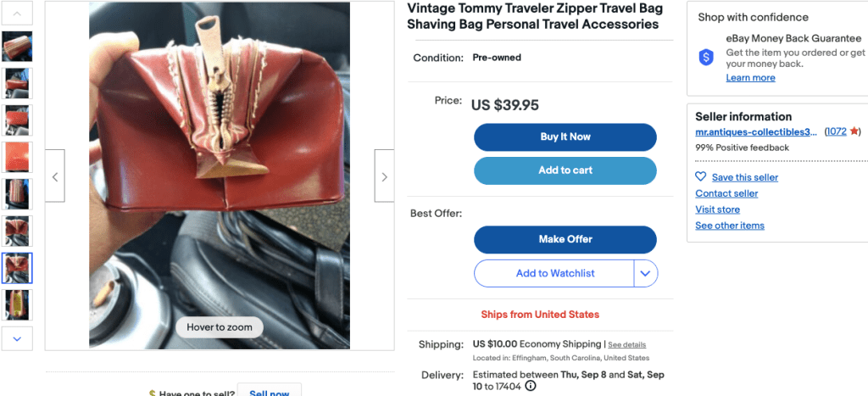Click the Make Offer button

click(565, 239)
